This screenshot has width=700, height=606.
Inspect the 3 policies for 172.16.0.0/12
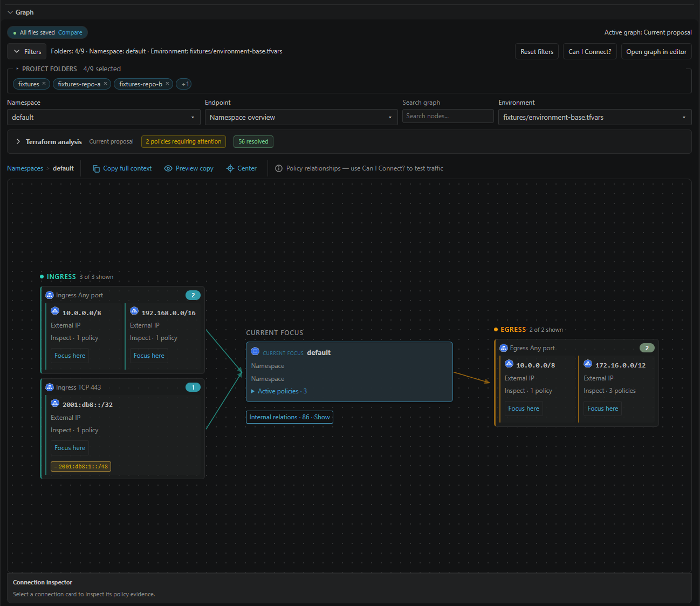click(x=609, y=391)
